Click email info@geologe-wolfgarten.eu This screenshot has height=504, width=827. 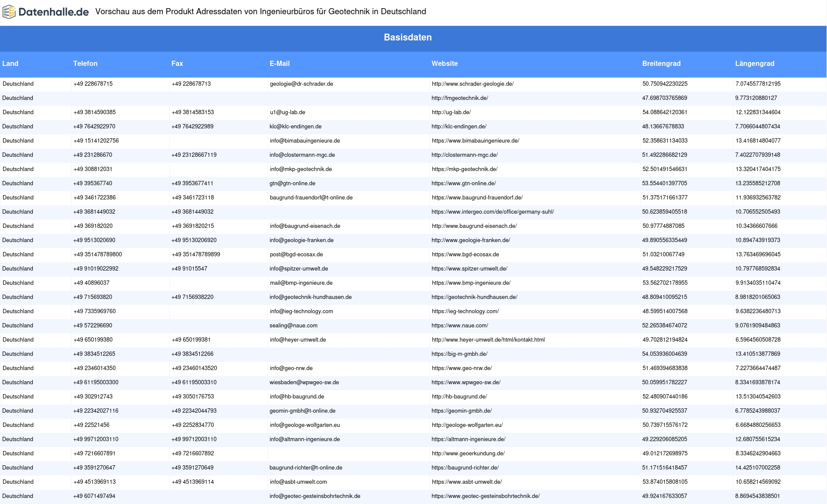305,425
